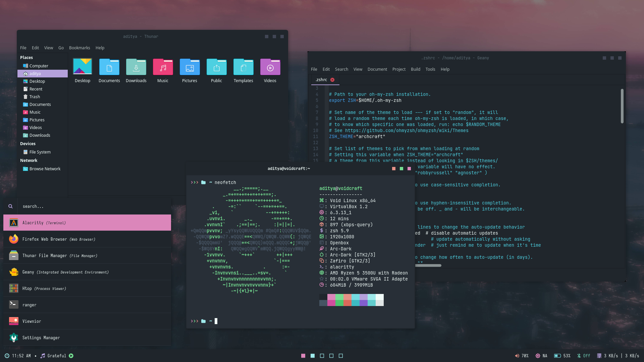The width and height of the screenshot is (644, 362).
Task: Open the Build menu in Geany
Action: tap(415, 69)
